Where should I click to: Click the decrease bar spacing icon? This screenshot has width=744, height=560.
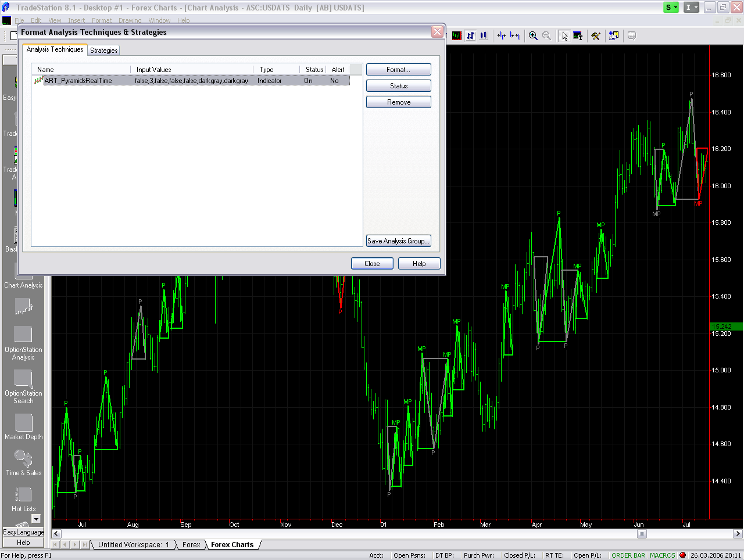502,36
